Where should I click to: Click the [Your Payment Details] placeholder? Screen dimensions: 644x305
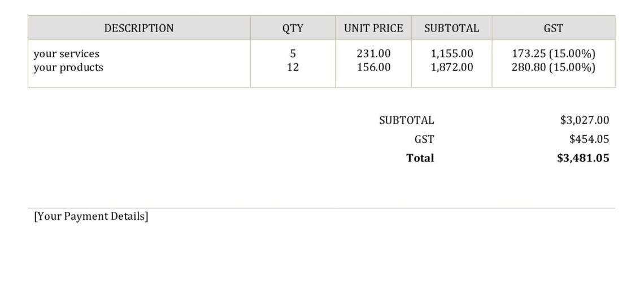pos(91,216)
